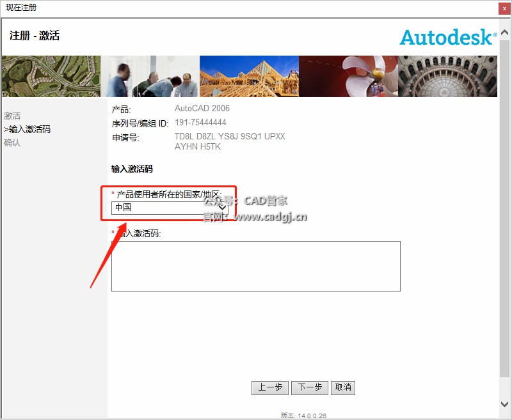Click the wooden roof framing banner image
The image size is (512, 420).
point(249,76)
